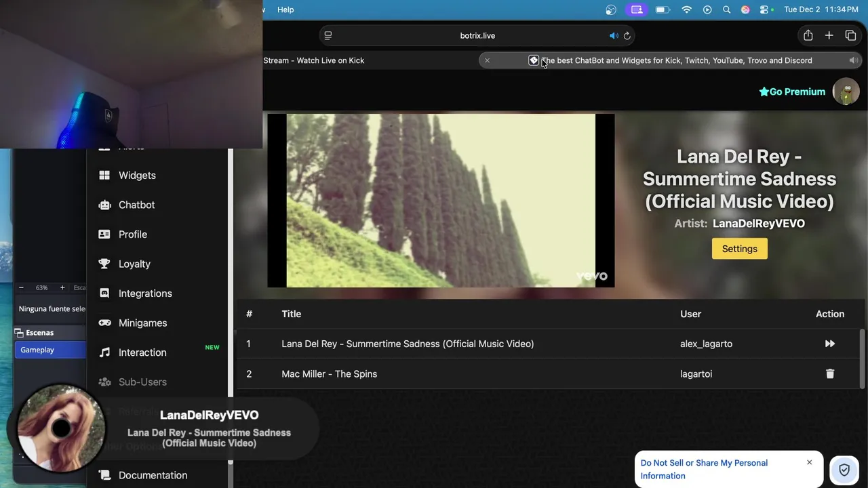Mute audio from the address bar speaker
Viewport: 868px width, 488px height.
pyautogui.click(x=614, y=36)
